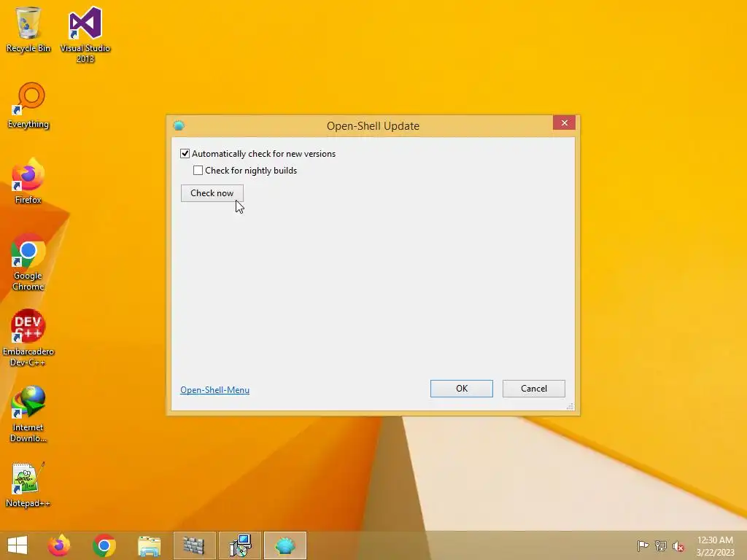This screenshot has width=747, height=560.
Task: Select the Notepad++ desktop shortcut
Action: [28, 485]
